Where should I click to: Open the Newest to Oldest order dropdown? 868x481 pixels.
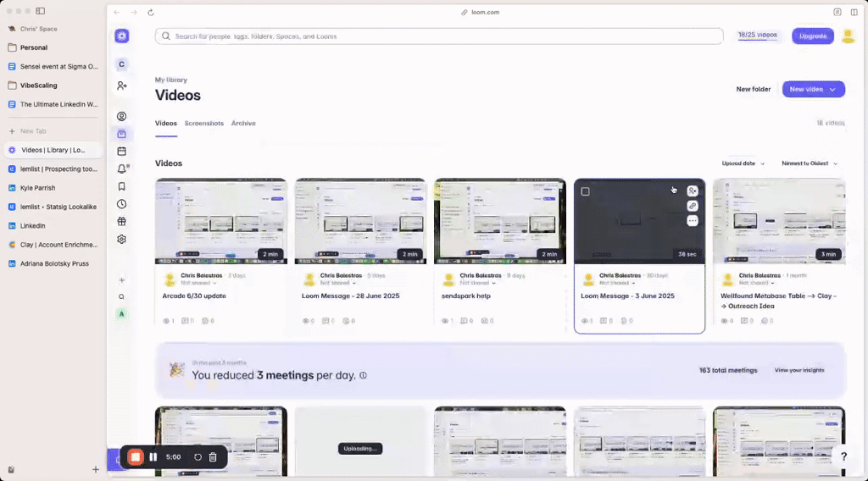pos(809,163)
